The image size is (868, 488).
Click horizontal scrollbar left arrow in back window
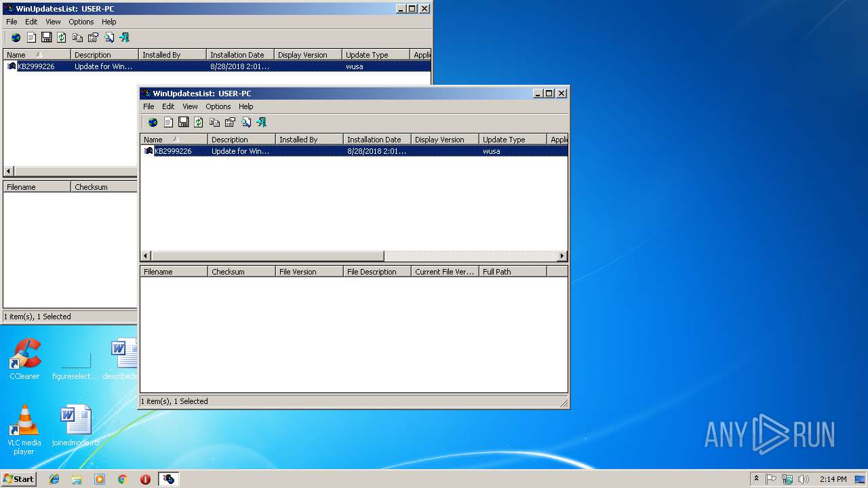[x=8, y=171]
